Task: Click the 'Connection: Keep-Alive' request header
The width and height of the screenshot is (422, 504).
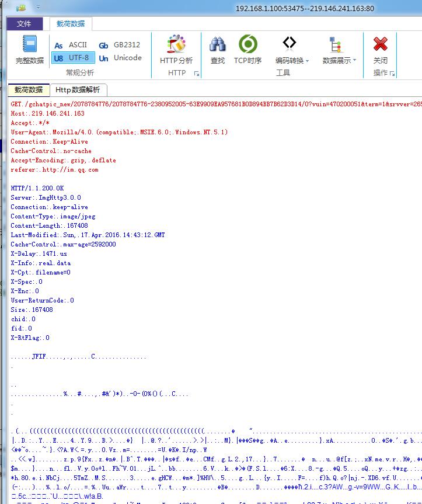Action: pyautogui.click(x=49, y=141)
